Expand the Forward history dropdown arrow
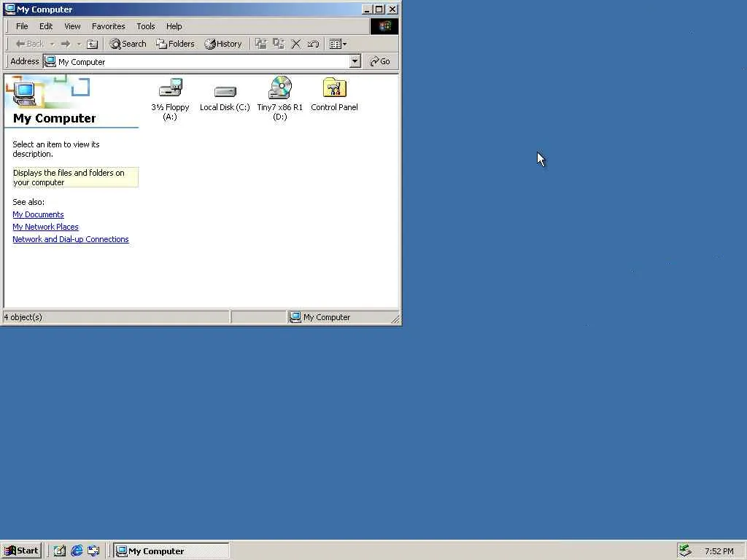The image size is (747, 560). coord(79,44)
